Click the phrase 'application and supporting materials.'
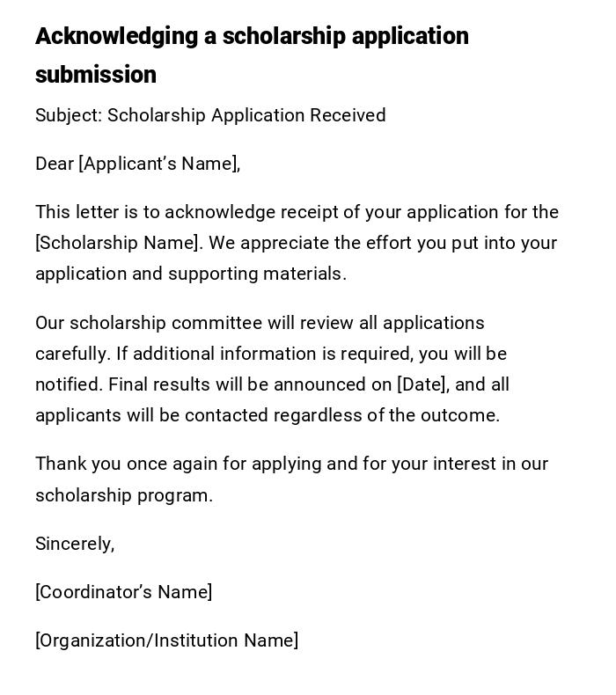Image resolution: width=616 pixels, height=695 pixels. coord(191,274)
